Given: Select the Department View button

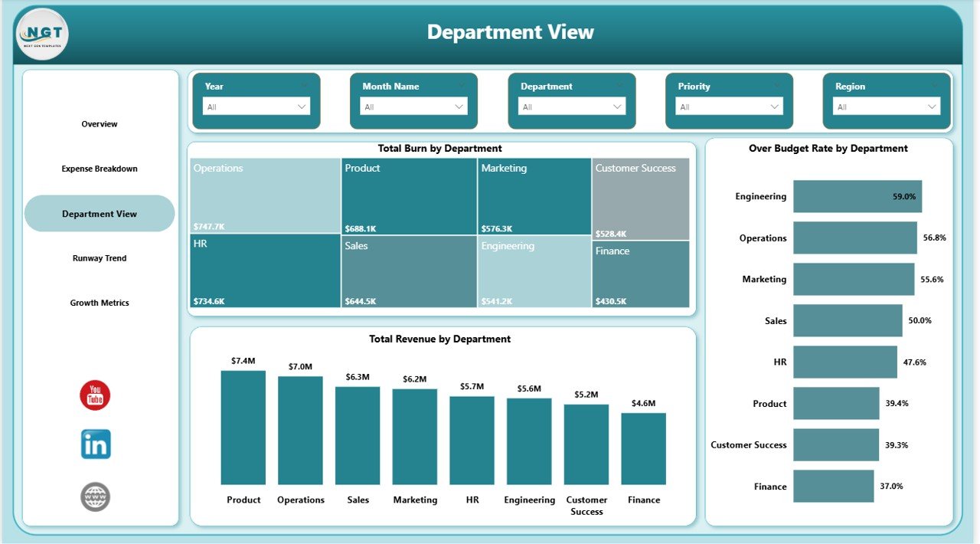Looking at the screenshot, I should [100, 213].
